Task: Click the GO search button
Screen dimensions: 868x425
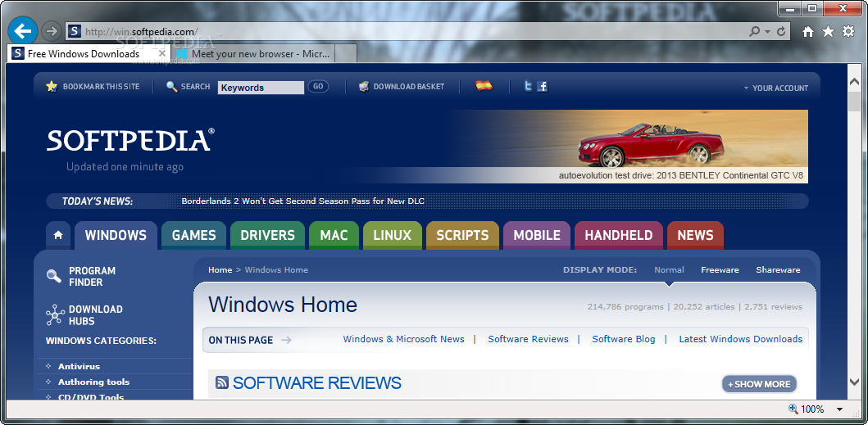Action: [x=318, y=86]
